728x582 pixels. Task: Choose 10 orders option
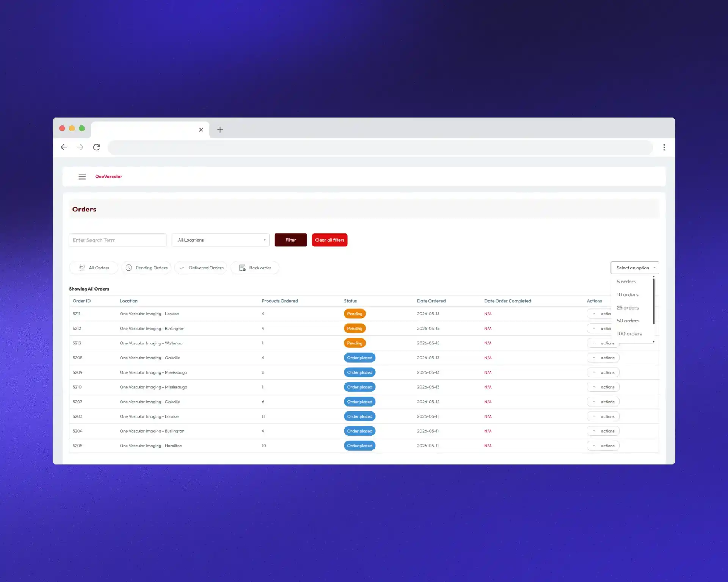628,295
